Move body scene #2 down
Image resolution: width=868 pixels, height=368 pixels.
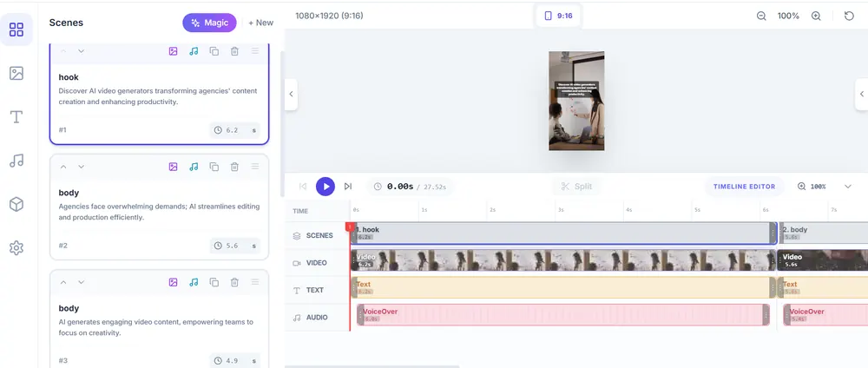point(81,167)
